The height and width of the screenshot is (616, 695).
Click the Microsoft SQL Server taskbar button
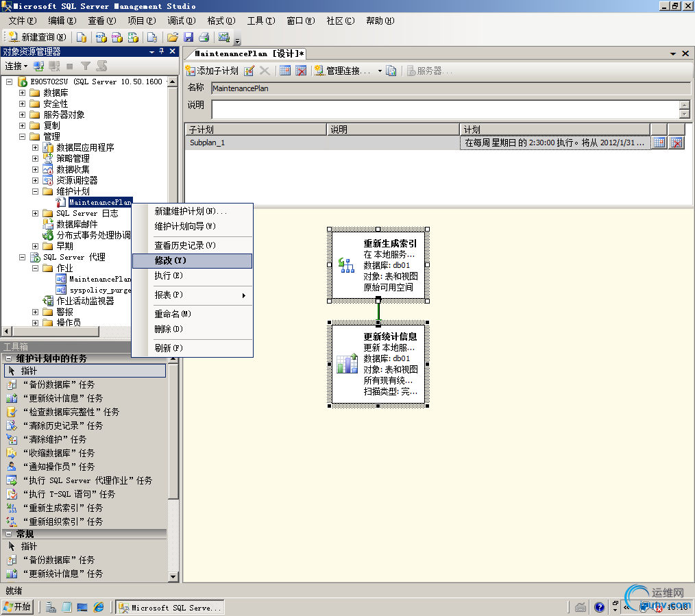pos(170,607)
